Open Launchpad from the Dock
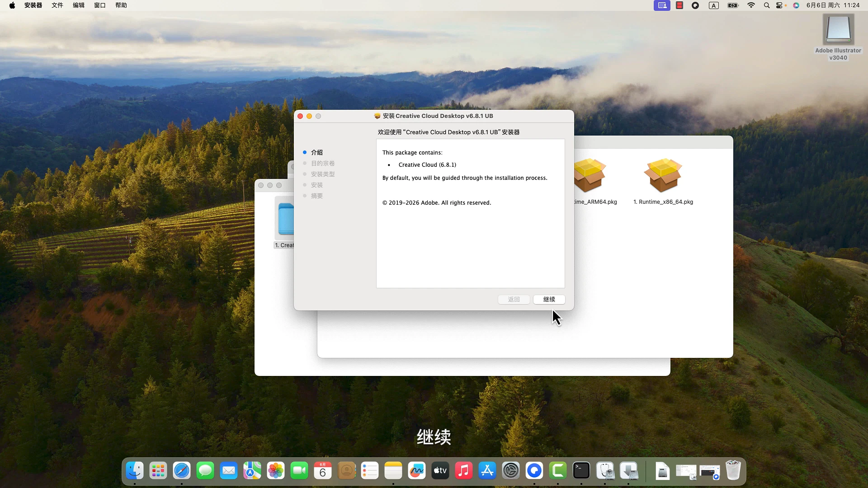The height and width of the screenshot is (488, 868). (158, 471)
